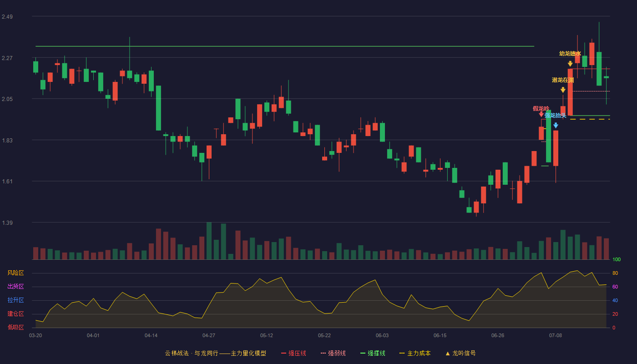Select the 幼龙逆水 signal label
The width and height of the screenshot is (637, 364).
pos(570,54)
